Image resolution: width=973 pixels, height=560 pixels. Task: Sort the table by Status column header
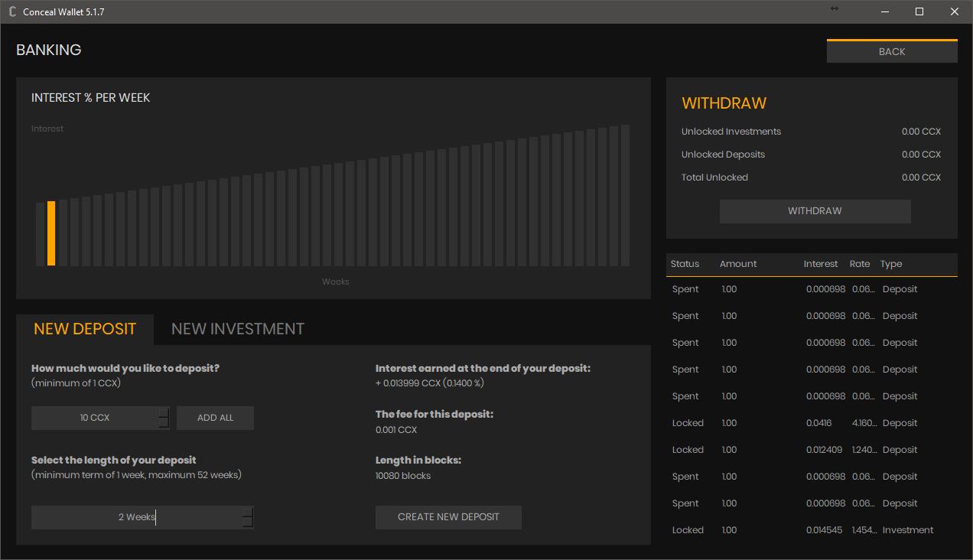(x=685, y=264)
